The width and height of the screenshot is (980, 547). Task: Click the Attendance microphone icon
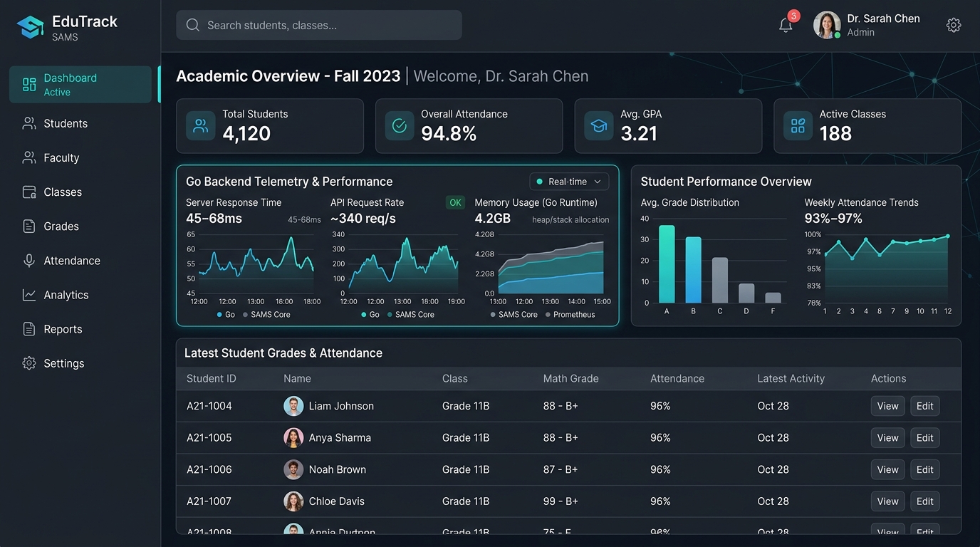29,260
